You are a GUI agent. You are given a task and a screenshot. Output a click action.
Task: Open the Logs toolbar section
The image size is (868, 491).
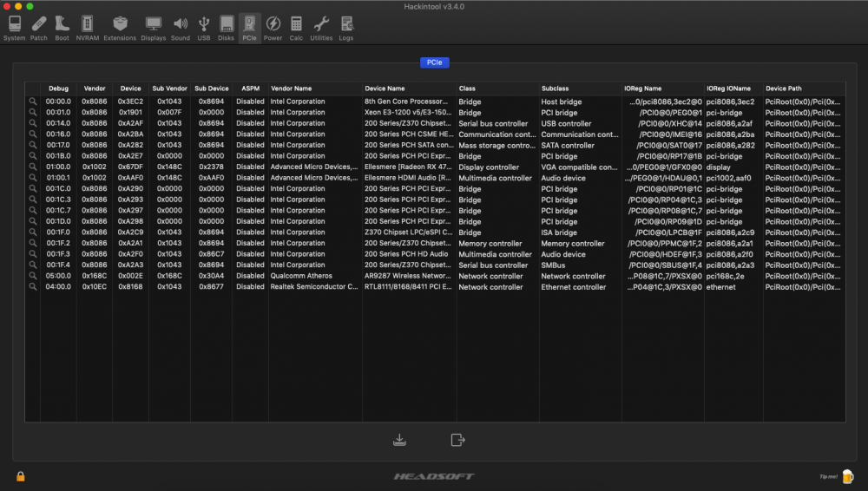(x=346, y=29)
